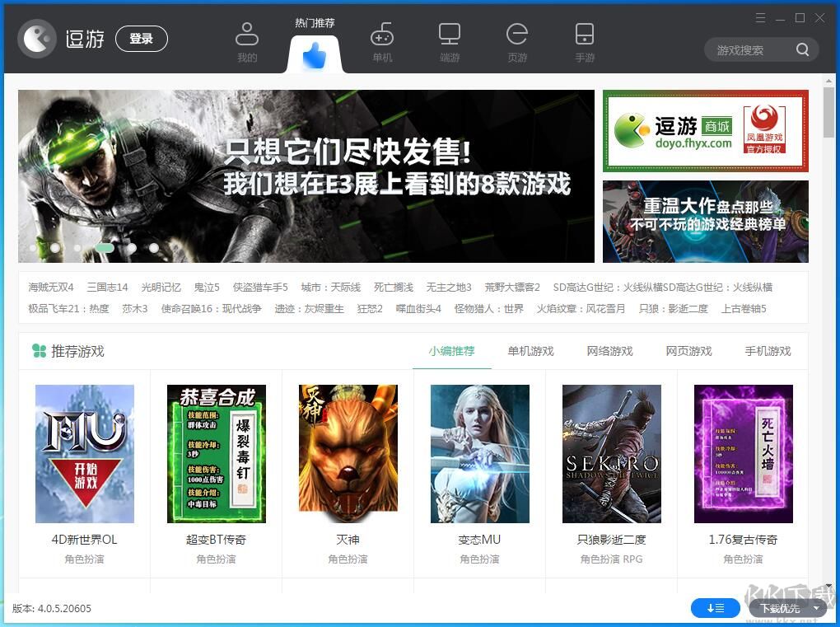The image size is (840, 627).
Task: Open the 三国志14 game link
Action: [x=107, y=287]
